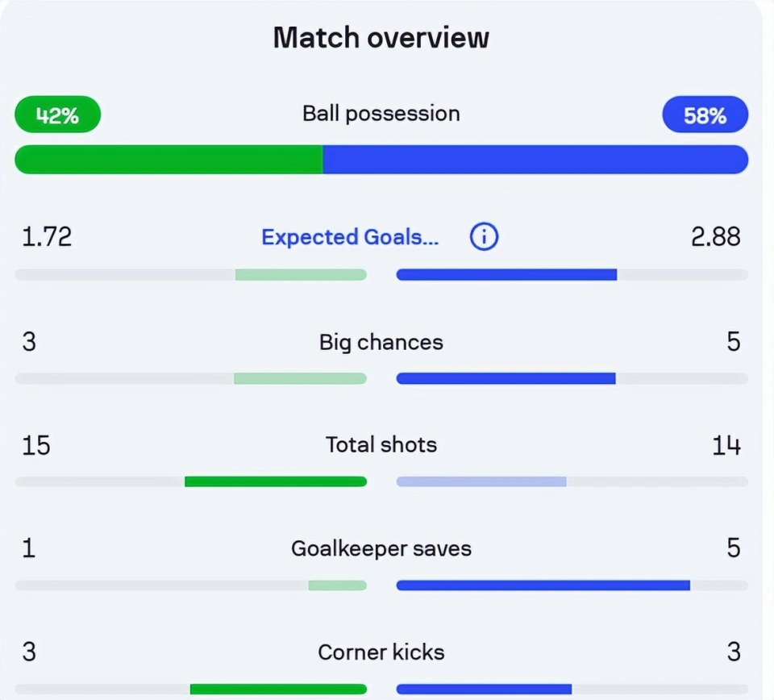Select the blue 58% possession badge

[705, 115]
